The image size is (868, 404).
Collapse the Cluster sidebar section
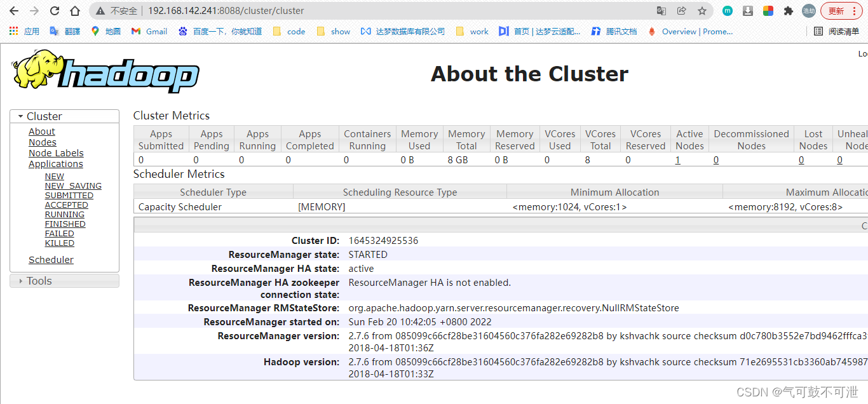pos(64,116)
